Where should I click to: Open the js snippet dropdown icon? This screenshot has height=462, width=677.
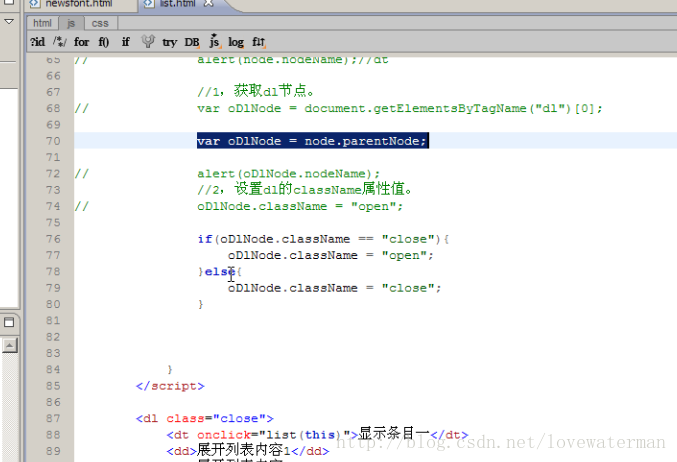(x=215, y=41)
